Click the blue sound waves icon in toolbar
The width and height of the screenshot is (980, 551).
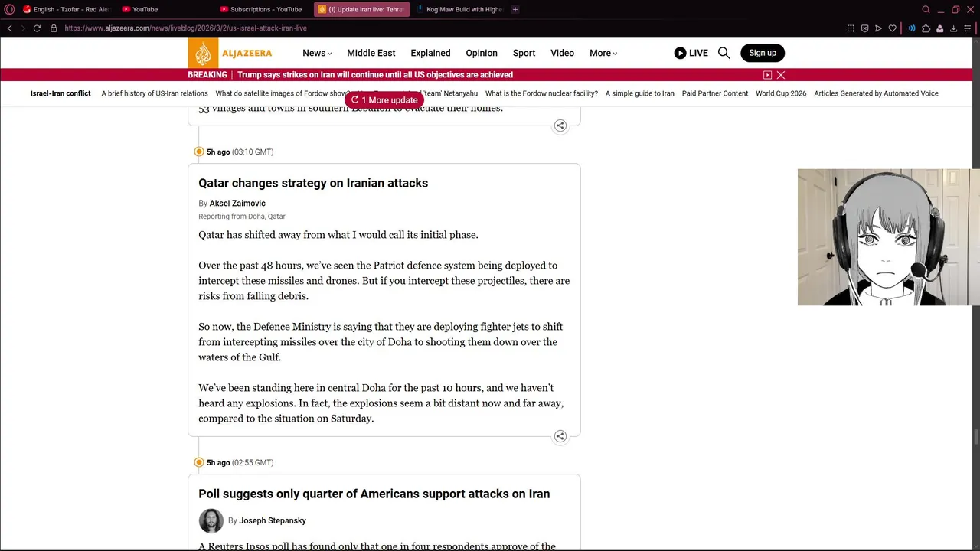point(912,28)
